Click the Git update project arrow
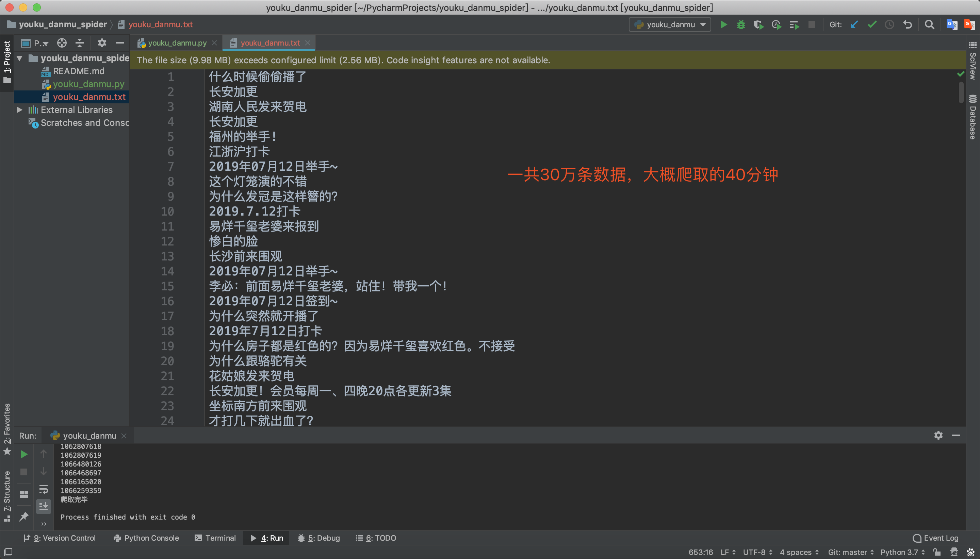Image resolution: width=980 pixels, height=559 pixels. (x=854, y=24)
